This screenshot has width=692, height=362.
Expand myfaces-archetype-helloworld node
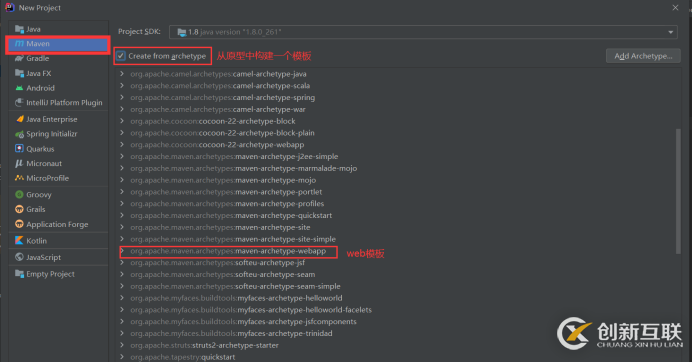(x=122, y=298)
